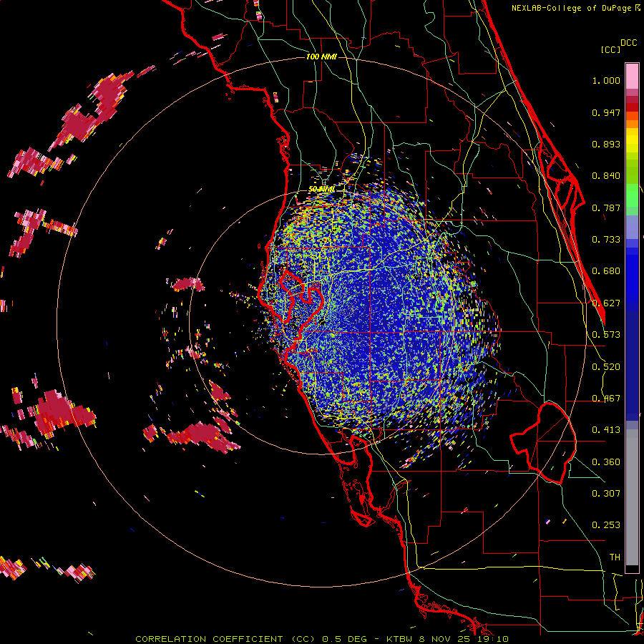Image resolution: width=644 pixels, height=644 pixels.
Task: Select the 0.360 legend value
Action: pyautogui.click(x=606, y=462)
